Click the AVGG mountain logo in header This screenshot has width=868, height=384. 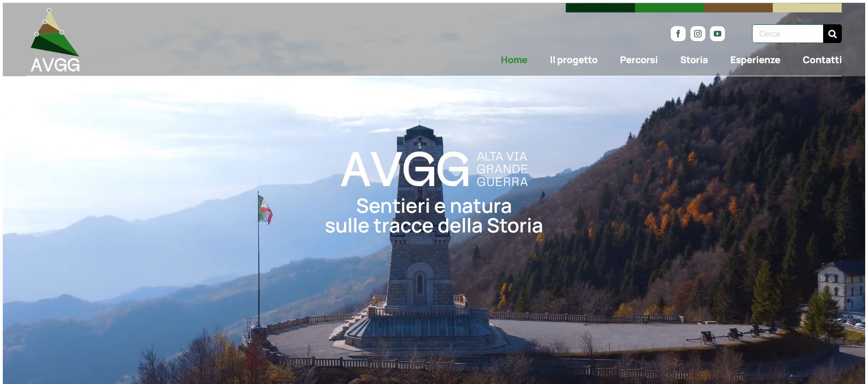tap(55, 40)
